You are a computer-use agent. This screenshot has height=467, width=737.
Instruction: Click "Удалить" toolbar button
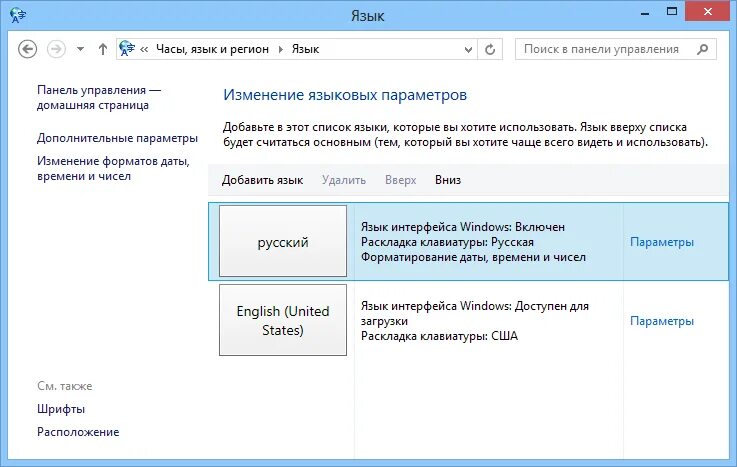[344, 180]
